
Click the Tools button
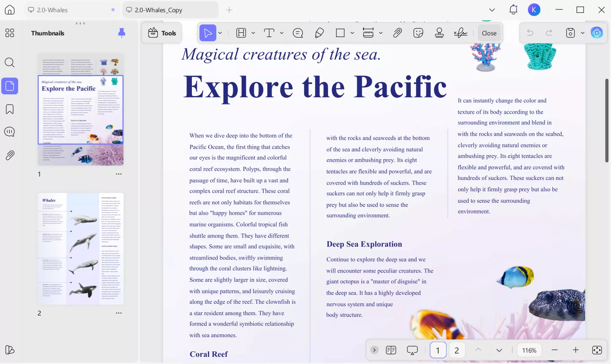point(162,33)
